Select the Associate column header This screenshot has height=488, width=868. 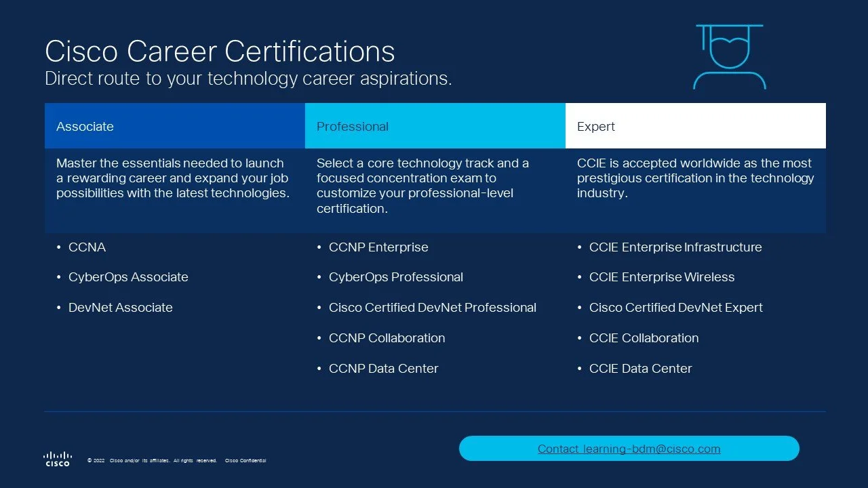175,126
